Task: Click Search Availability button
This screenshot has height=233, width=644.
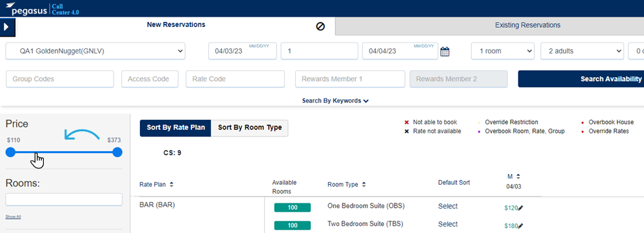Action: coord(581,79)
